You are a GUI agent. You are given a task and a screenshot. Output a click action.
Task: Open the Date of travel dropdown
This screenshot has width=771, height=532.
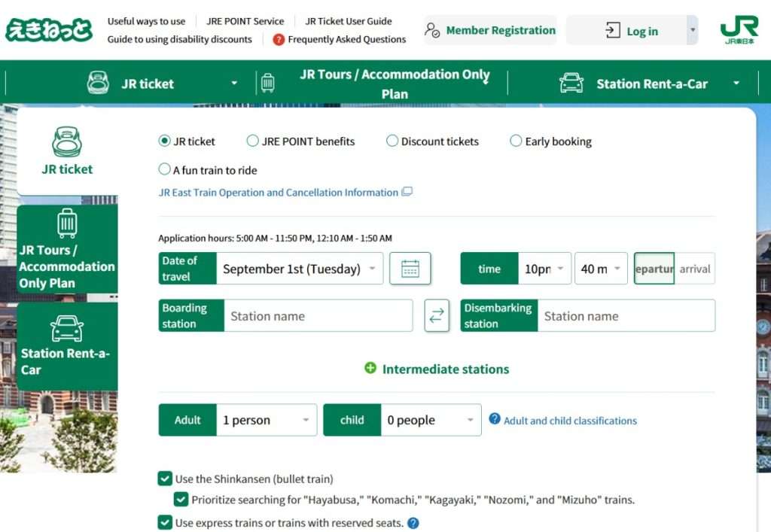click(x=300, y=268)
